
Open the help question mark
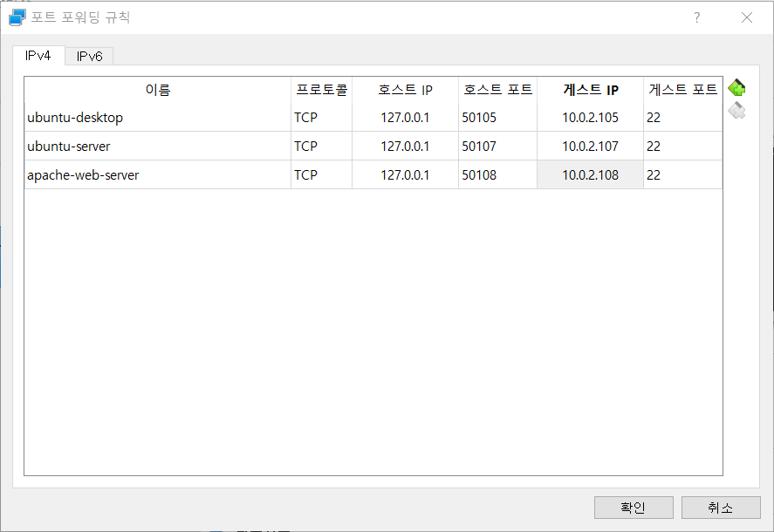click(696, 17)
